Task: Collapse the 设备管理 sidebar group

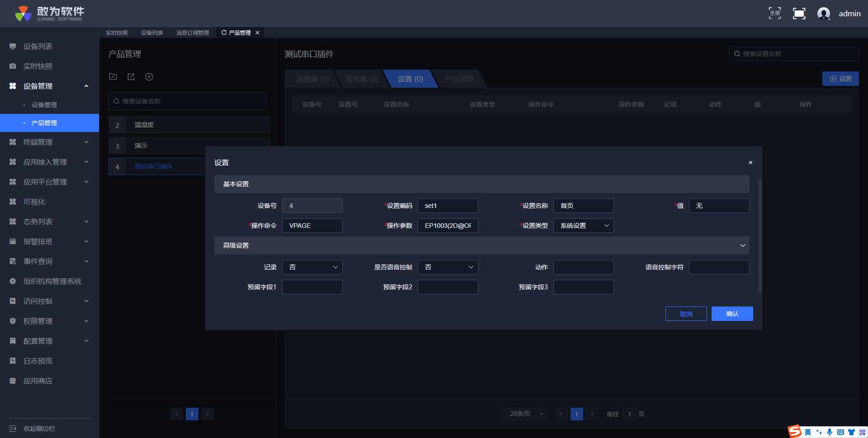Action: (86, 86)
